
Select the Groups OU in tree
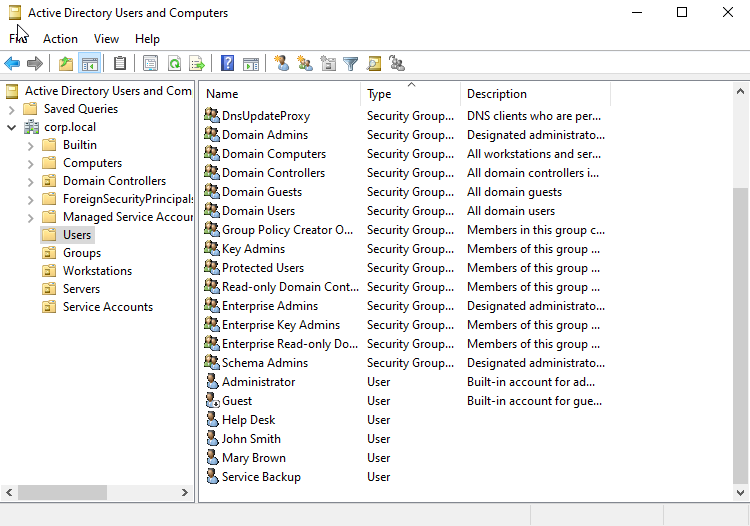pos(82,252)
